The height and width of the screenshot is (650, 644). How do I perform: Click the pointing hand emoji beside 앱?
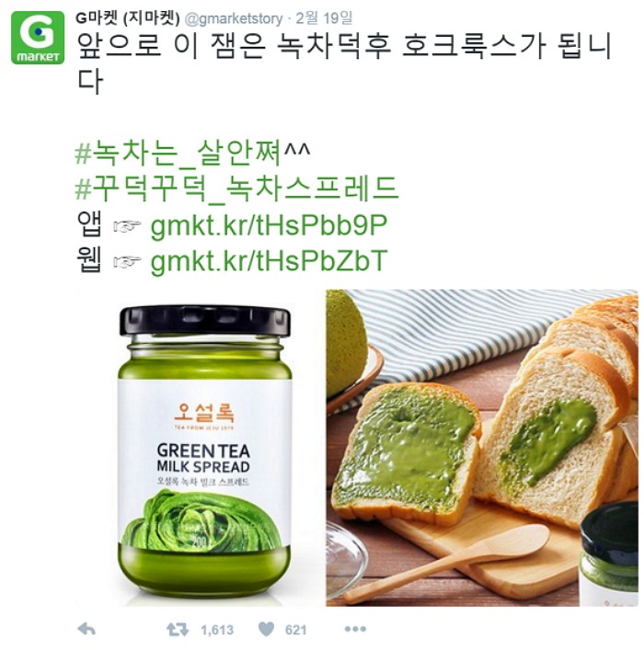click(x=127, y=226)
